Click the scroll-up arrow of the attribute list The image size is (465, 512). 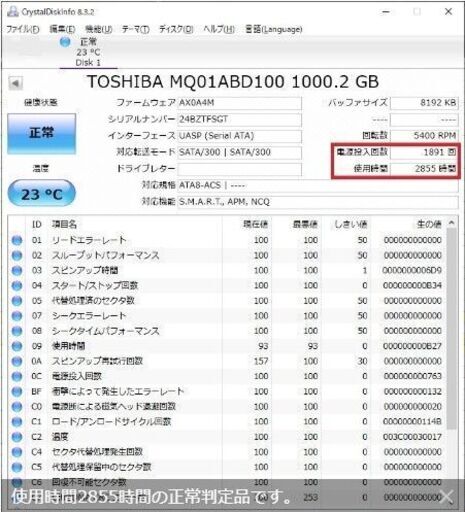click(x=451, y=223)
